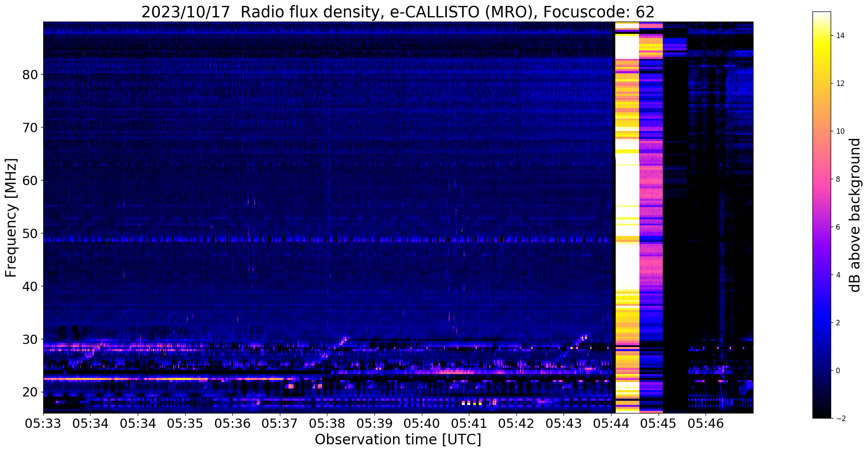Click the 05:36 time tick label
Image resolution: width=868 pixels, height=452 pixels.
tap(232, 423)
